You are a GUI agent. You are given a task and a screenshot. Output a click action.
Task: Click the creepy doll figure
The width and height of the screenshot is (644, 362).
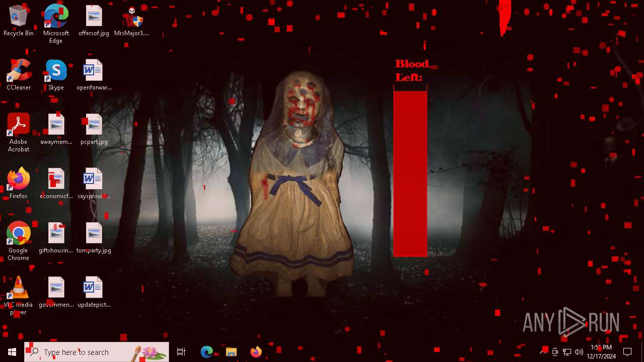pos(292,184)
